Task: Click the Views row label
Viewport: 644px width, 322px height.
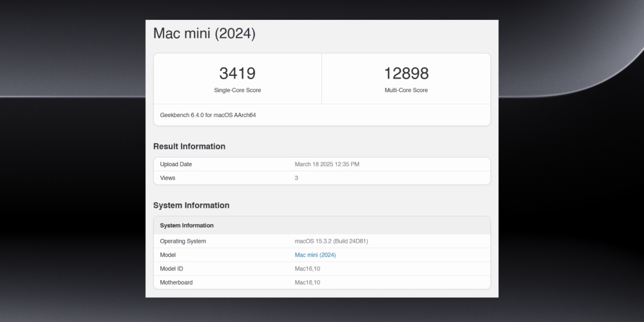Action: tap(167, 178)
